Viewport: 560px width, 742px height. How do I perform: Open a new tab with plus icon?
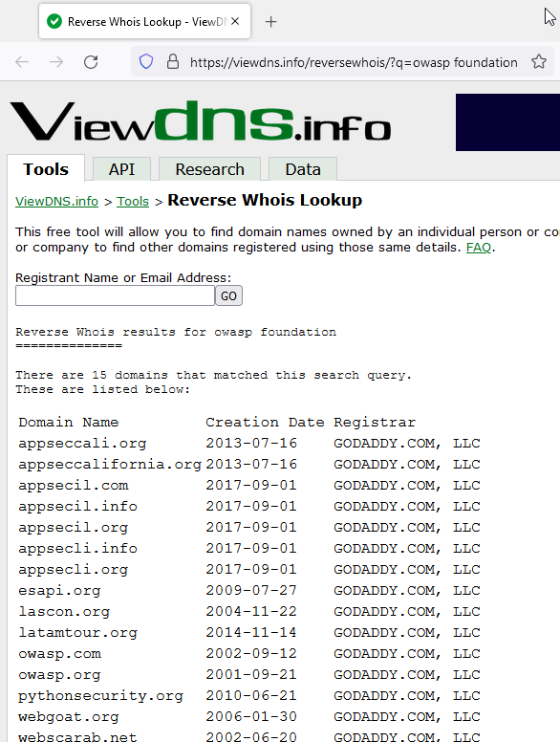[271, 22]
